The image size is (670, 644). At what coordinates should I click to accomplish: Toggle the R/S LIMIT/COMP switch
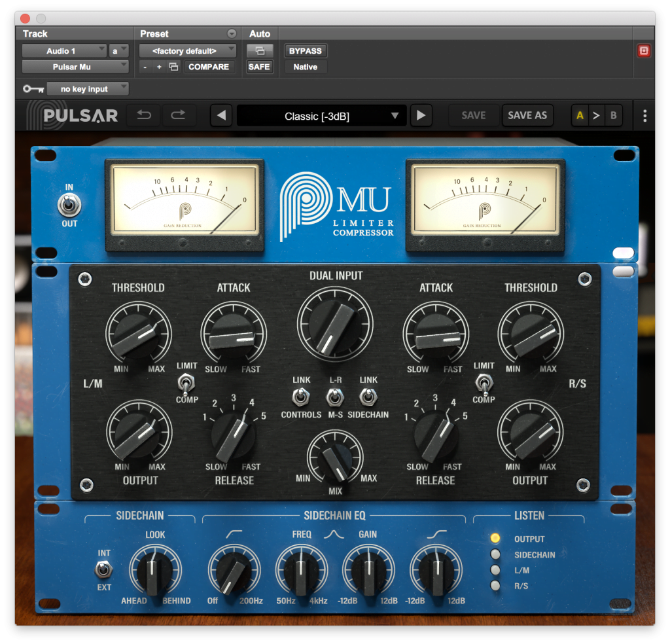pyautogui.click(x=484, y=384)
